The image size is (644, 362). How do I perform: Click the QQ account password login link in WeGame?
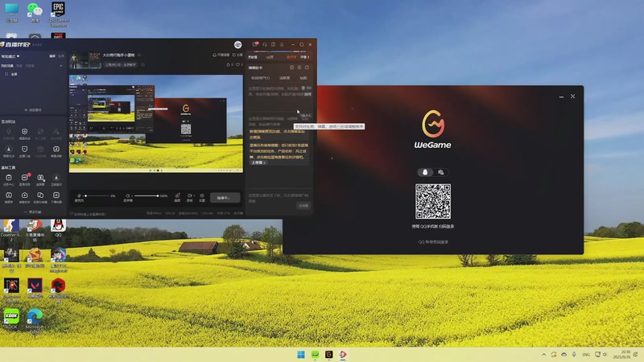point(433,242)
